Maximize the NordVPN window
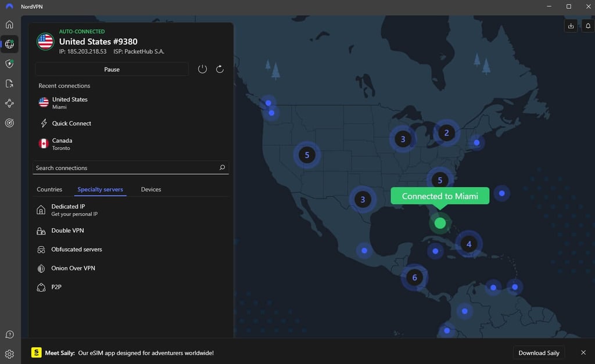The image size is (595, 364). tap(569, 6)
